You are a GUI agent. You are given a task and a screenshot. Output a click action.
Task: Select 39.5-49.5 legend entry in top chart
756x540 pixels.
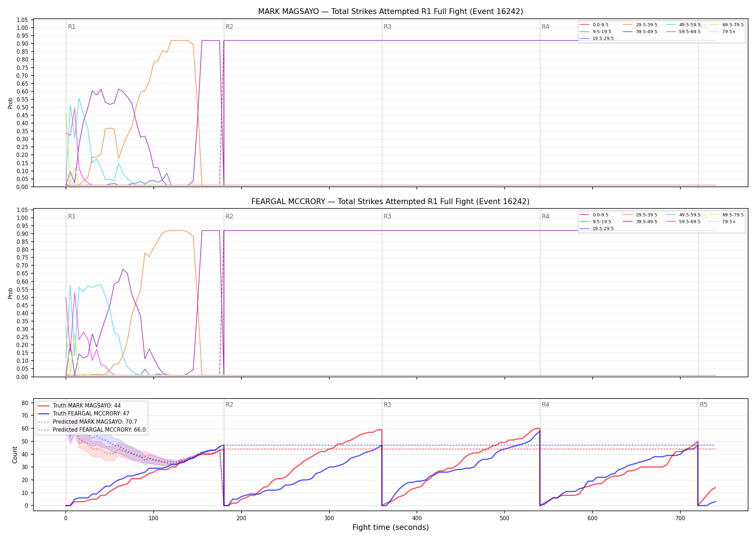point(640,32)
